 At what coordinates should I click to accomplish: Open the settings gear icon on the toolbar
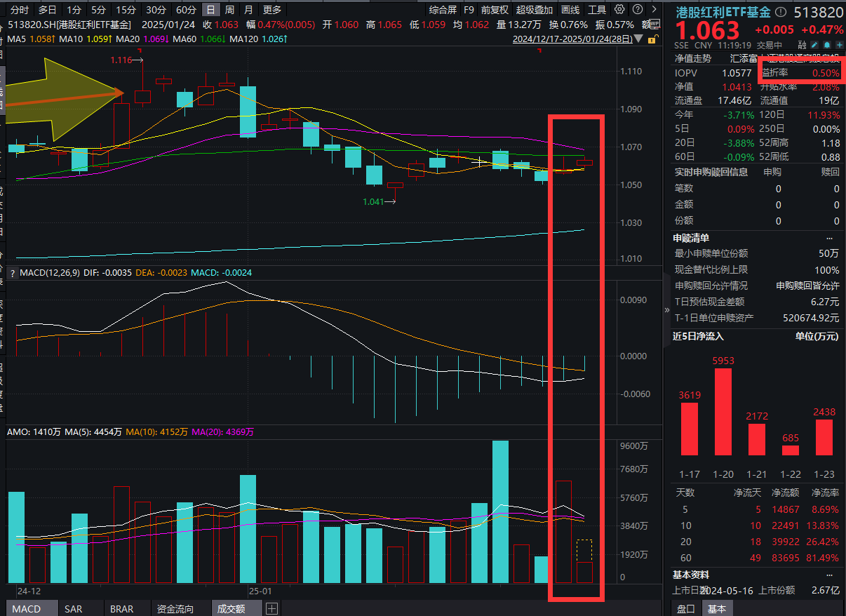(619, 9)
